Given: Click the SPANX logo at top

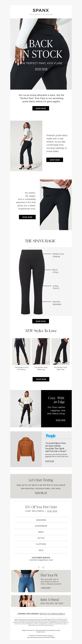Looking at the screenshot, I should tap(41, 10).
